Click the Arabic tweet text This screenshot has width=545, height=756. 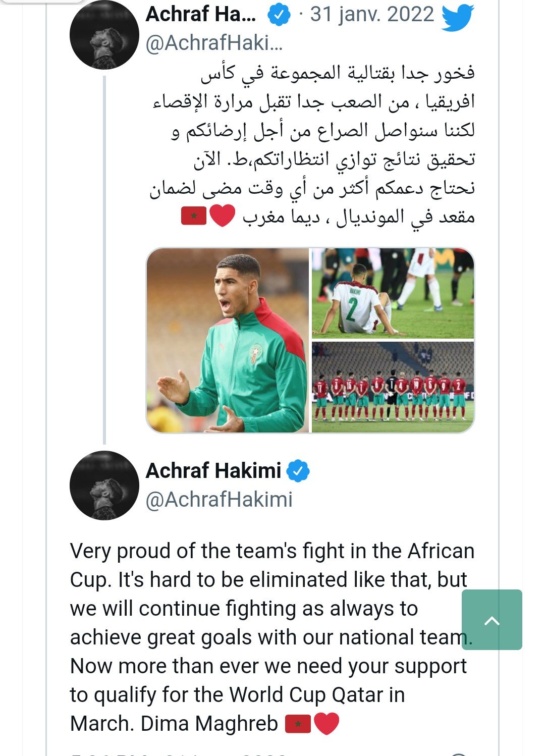[x=313, y=144]
